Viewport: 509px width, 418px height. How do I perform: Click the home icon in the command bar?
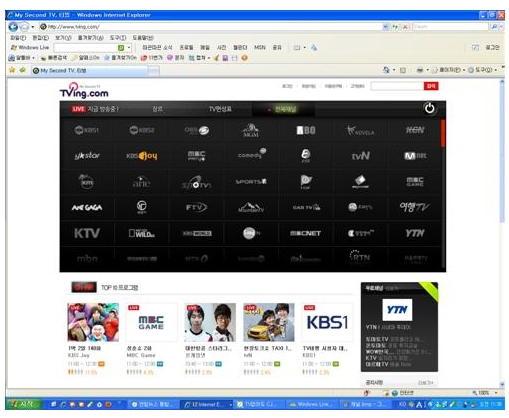point(386,70)
